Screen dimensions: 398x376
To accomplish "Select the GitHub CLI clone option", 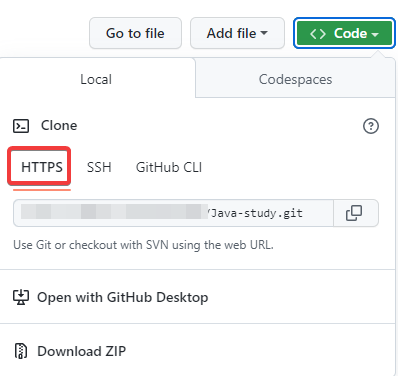I will pos(169,167).
